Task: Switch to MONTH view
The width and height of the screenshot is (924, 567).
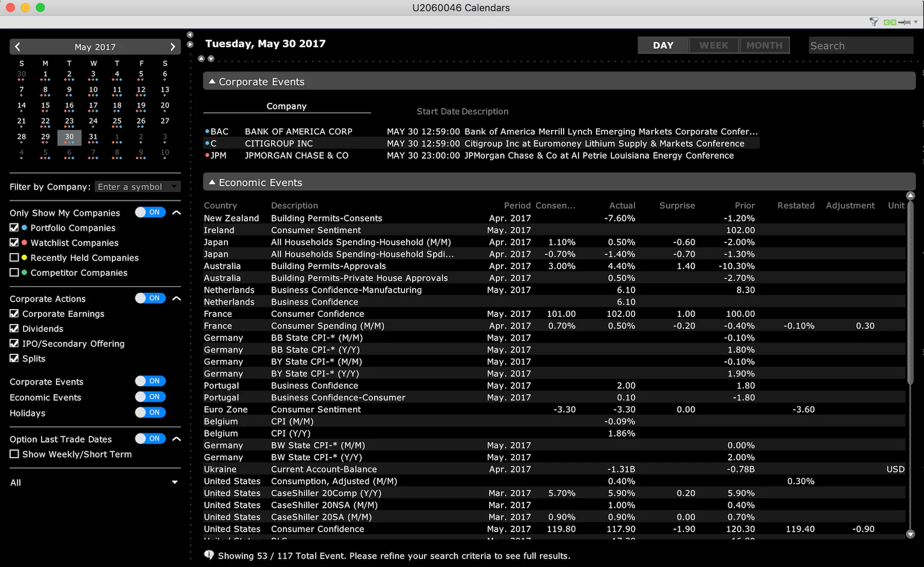Action: point(764,45)
